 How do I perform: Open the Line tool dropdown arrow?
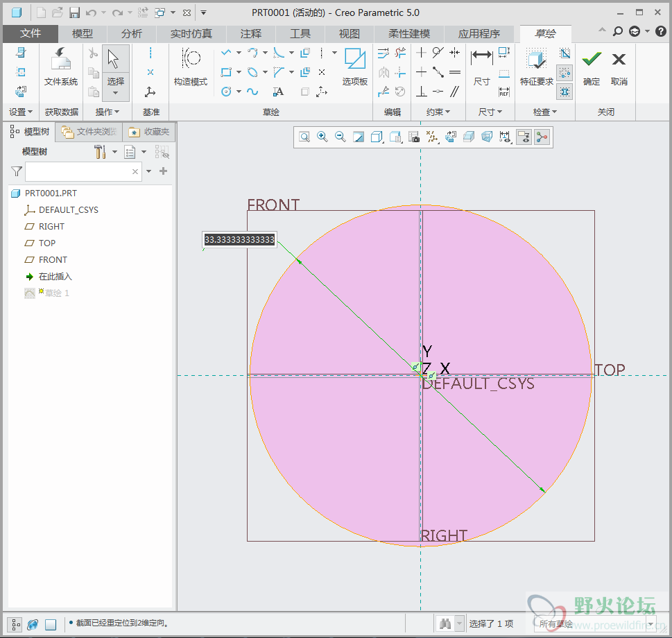(239, 53)
